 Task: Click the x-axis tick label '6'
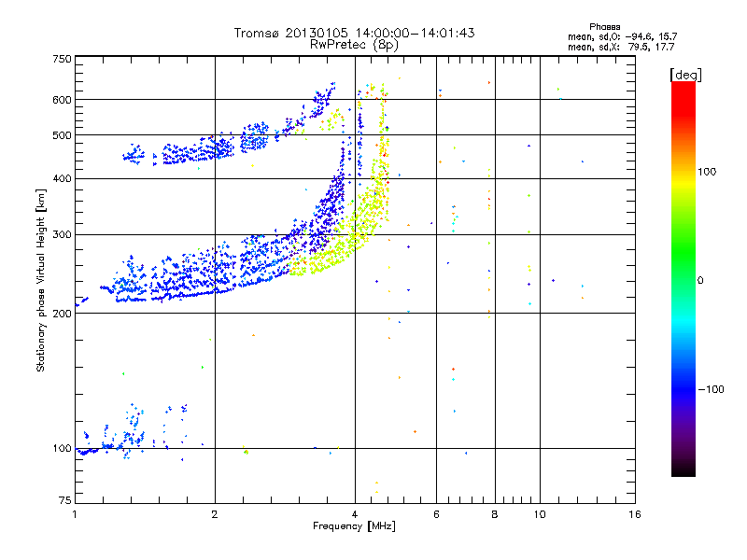point(436,514)
